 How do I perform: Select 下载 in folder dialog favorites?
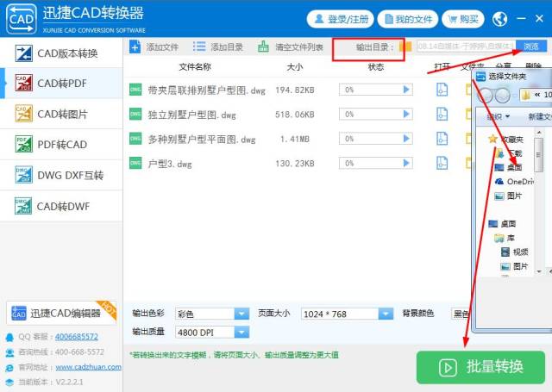point(509,153)
